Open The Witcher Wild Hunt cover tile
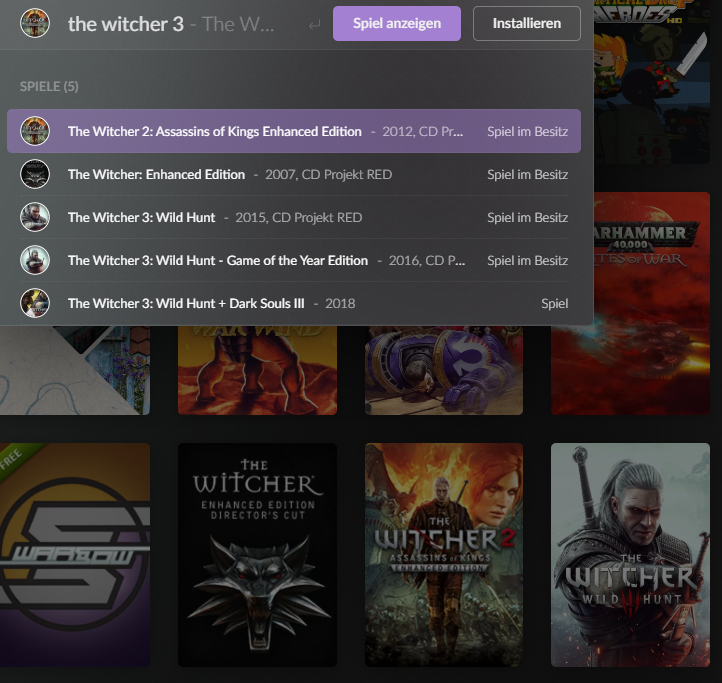 click(x=630, y=555)
